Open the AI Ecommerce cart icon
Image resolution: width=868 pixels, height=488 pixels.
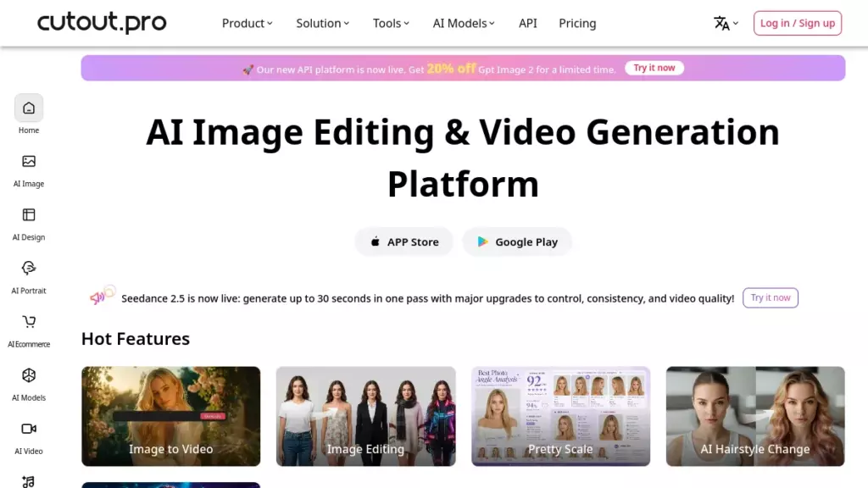(x=29, y=321)
